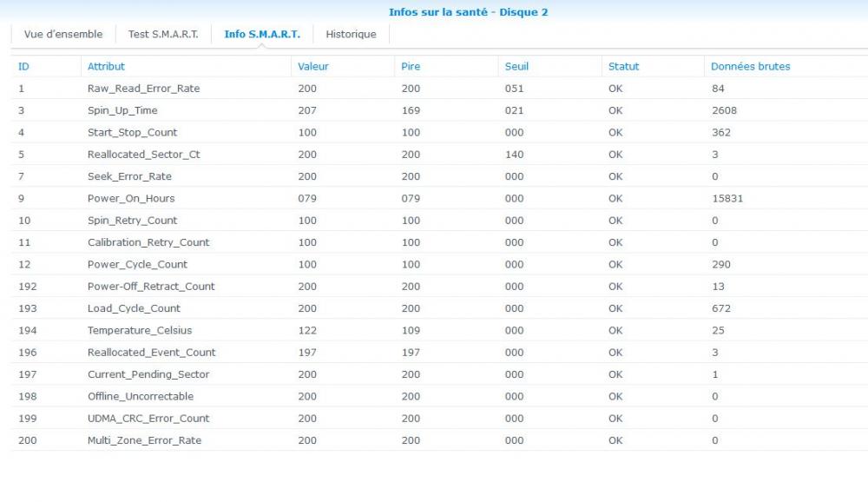Click the Load_Cycle_Count attribute

pyautogui.click(x=134, y=308)
